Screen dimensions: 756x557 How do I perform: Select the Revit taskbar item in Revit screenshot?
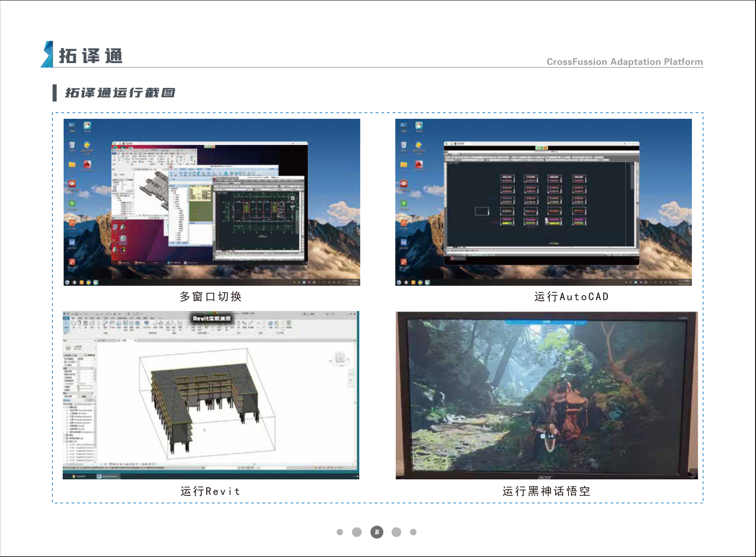pos(108,476)
